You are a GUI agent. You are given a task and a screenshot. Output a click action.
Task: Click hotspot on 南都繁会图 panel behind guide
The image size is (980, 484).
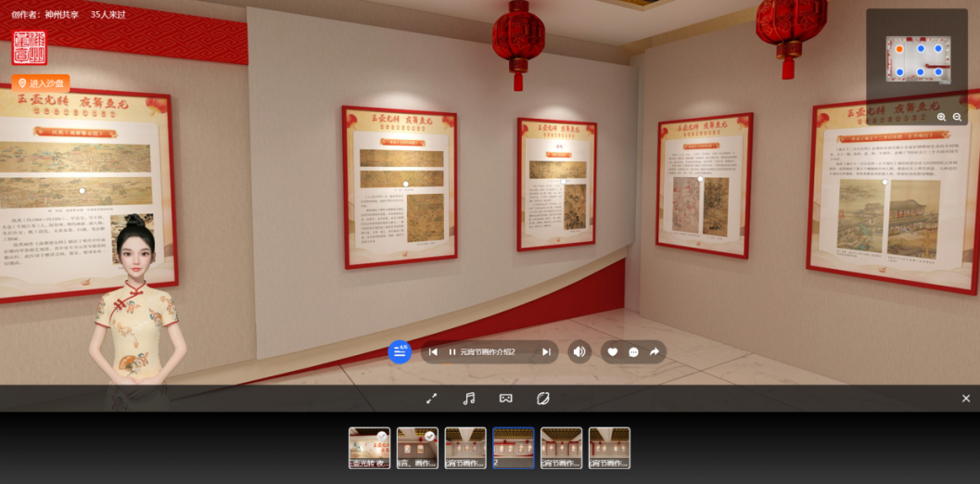coord(82,191)
